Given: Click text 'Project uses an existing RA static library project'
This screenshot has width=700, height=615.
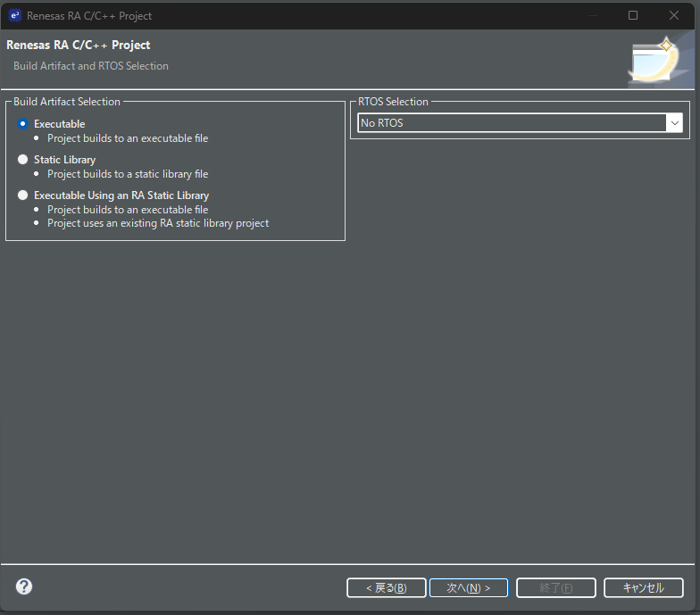Looking at the screenshot, I should pos(158,223).
